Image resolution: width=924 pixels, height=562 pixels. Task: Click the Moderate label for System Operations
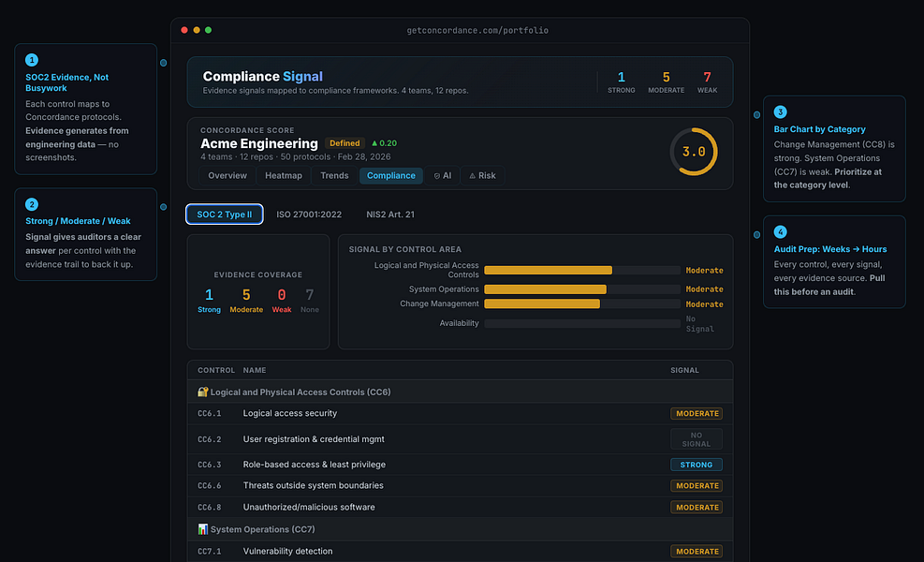(x=704, y=289)
